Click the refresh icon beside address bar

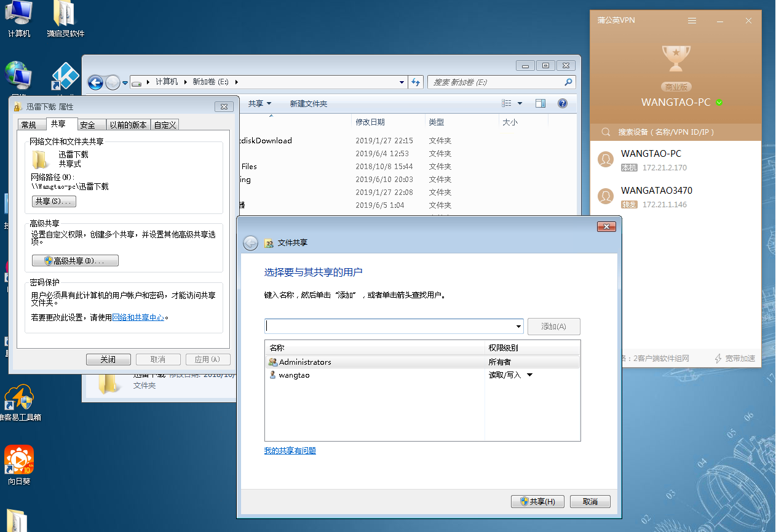click(x=416, y=82)
